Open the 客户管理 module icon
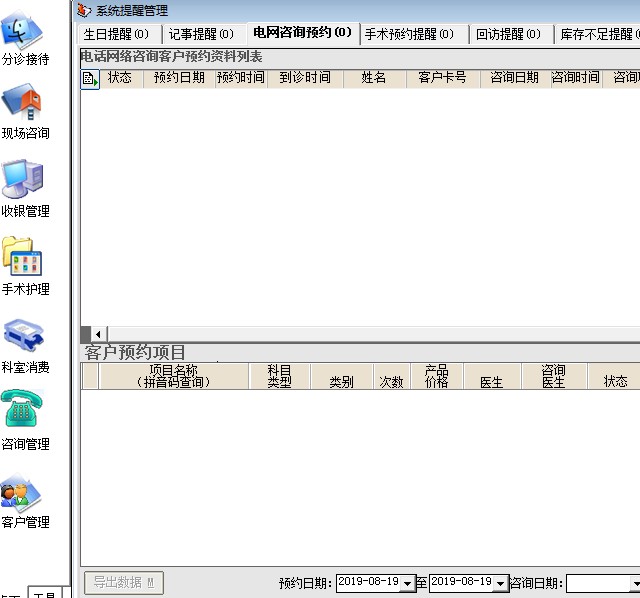 pos(22,493)
